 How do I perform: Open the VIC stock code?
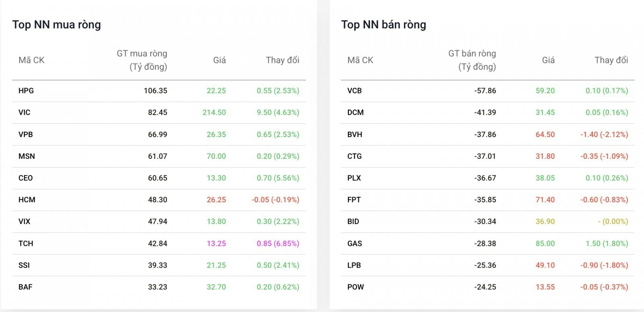(25, 112)
